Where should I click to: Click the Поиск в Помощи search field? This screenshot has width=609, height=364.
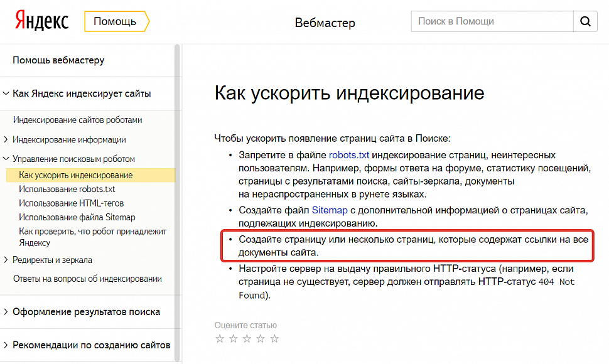click(x=492, y=21)
